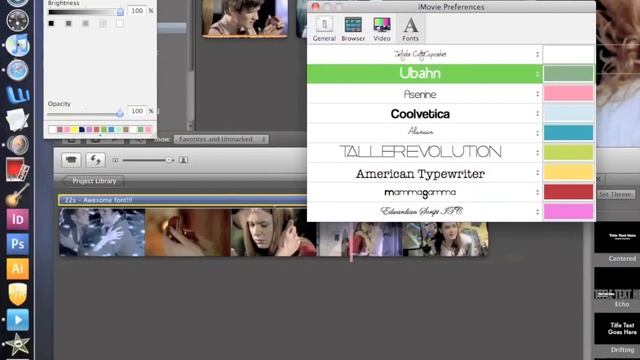The width and height of the screenshot is (640, 360).
Task: Open font chooser arrows for Edwardian Script row
Action: point(537,211)
